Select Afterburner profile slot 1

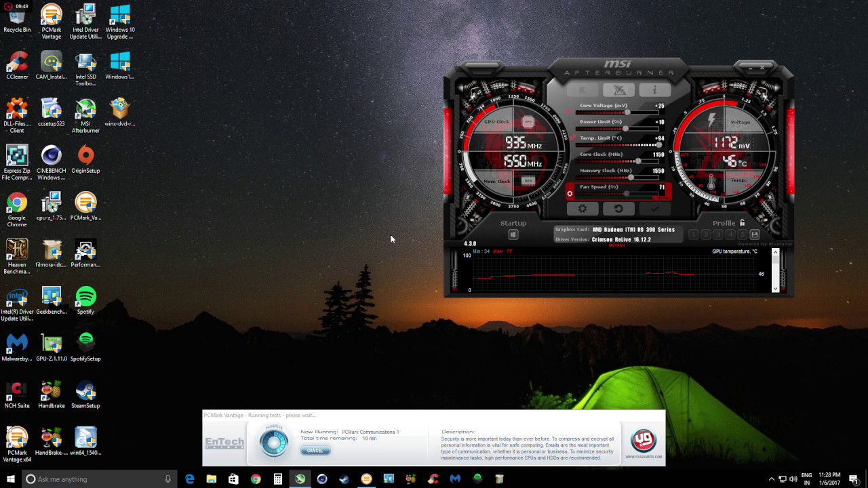[693, 235]
